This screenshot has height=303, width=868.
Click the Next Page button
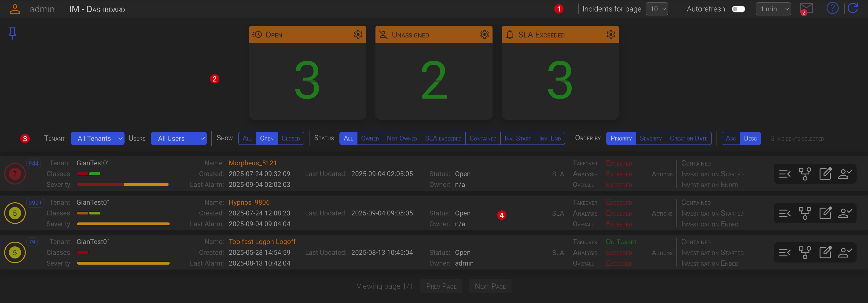(x=490, y=286)
